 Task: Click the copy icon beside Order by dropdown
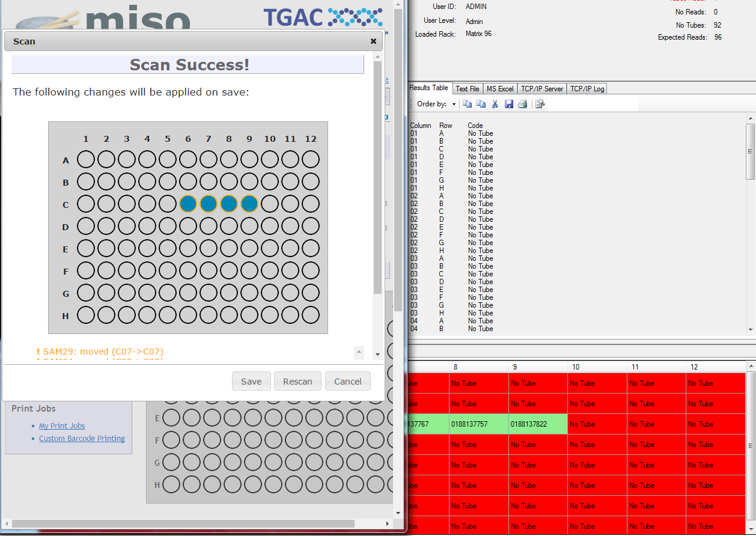click(467, 104)
